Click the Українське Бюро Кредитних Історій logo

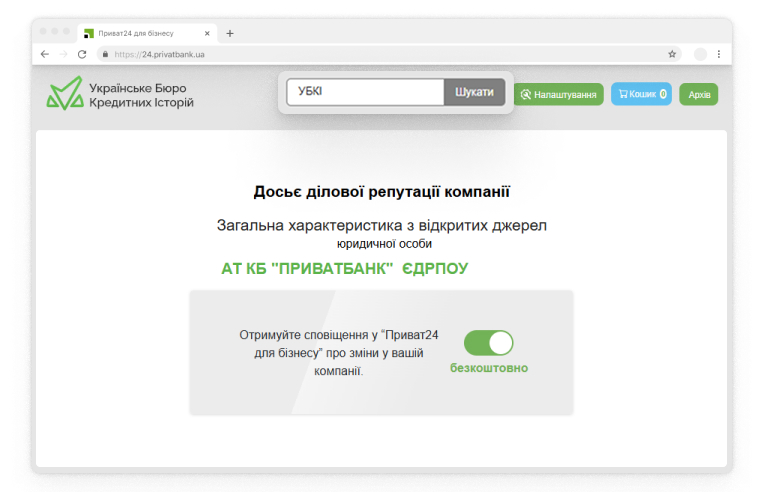point(120,94)
